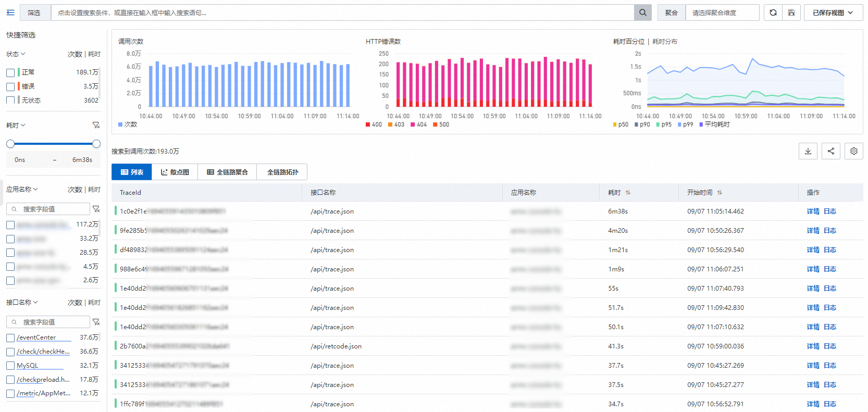The height and width of the screenshot is (412, 868).
Task: Open table settings with the gear icon
Action: tap(853, 151)
